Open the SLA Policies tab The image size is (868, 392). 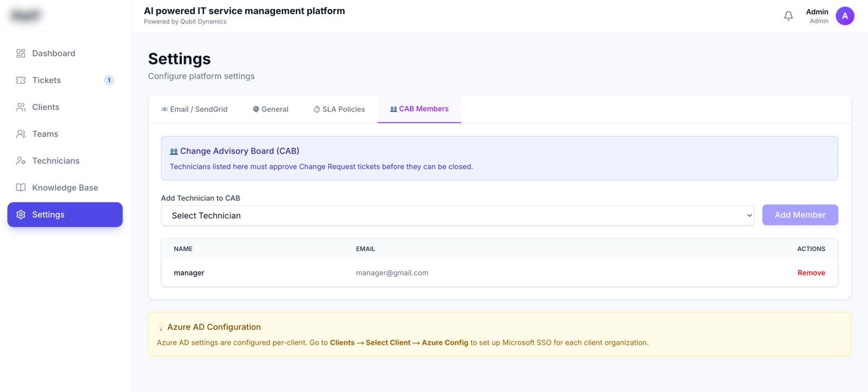tap(339, 109)
